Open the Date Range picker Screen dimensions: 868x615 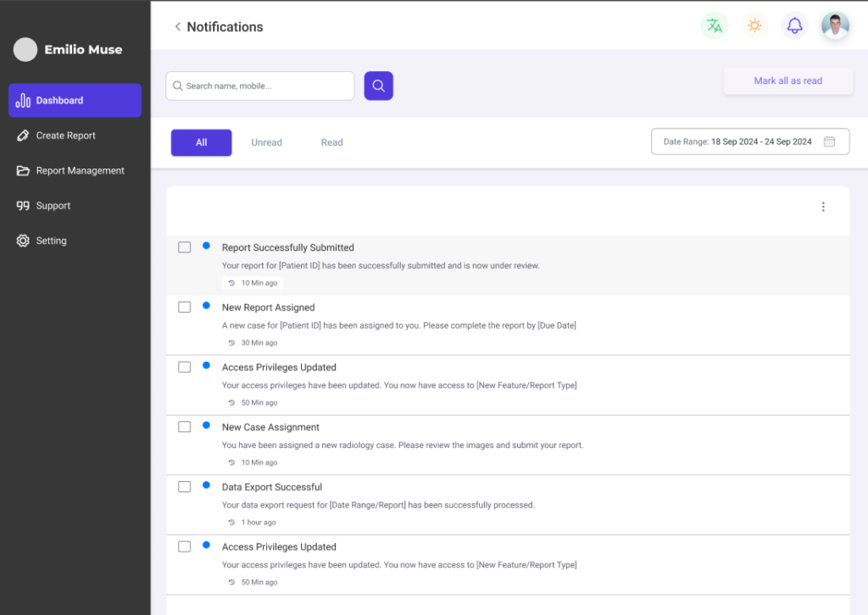pyautogui.click(x=749, y=141)
